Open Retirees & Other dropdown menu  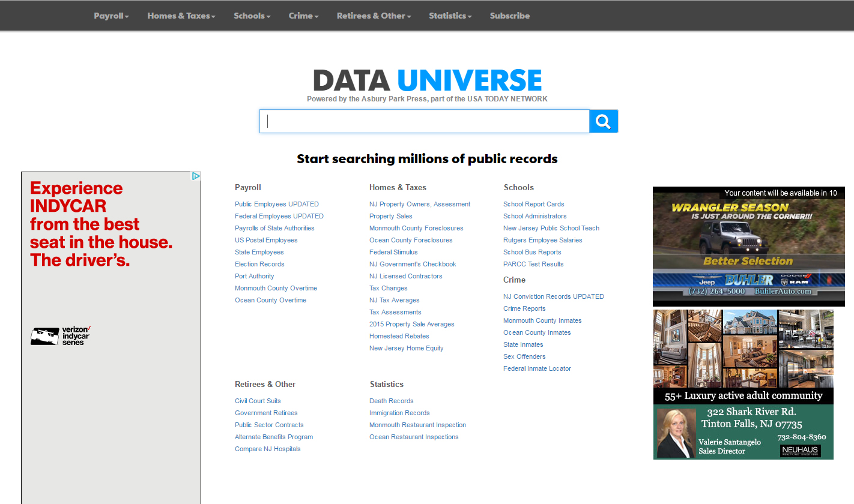tap(374, 16)
